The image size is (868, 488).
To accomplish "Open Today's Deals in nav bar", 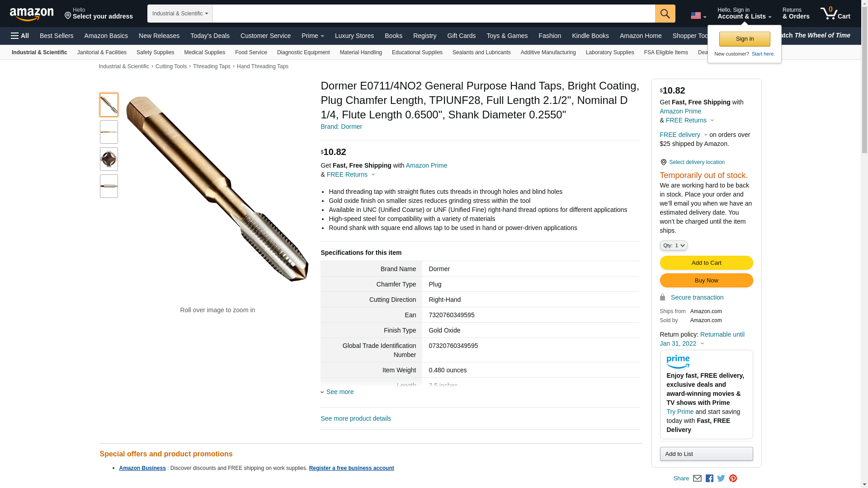I will pyautogui.click(x=210, y=36).
